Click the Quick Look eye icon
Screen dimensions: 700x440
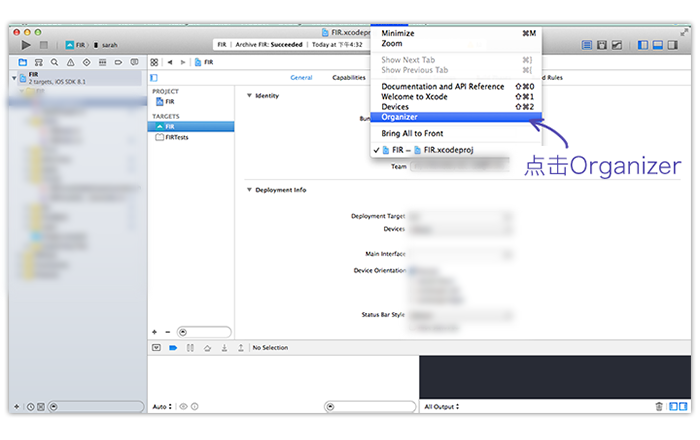click(x=183, y=407)
